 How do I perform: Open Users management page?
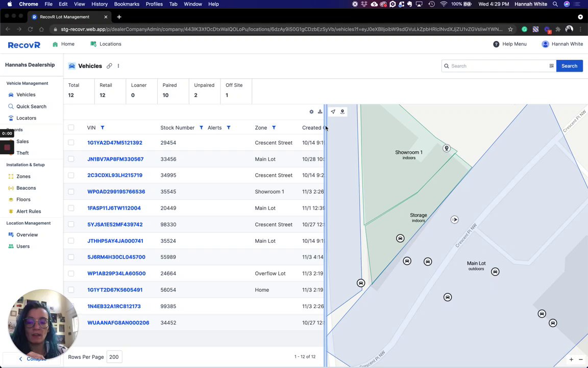tap(23, 246)
